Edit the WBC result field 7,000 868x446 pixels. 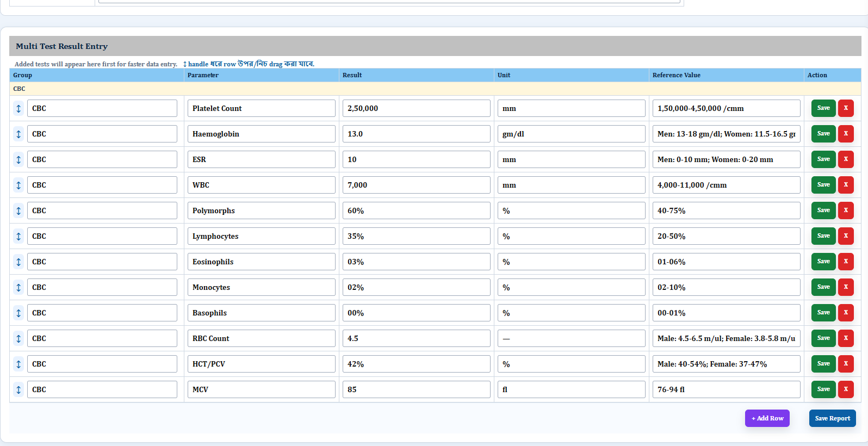pyautogui.click(x=417, y=185)
